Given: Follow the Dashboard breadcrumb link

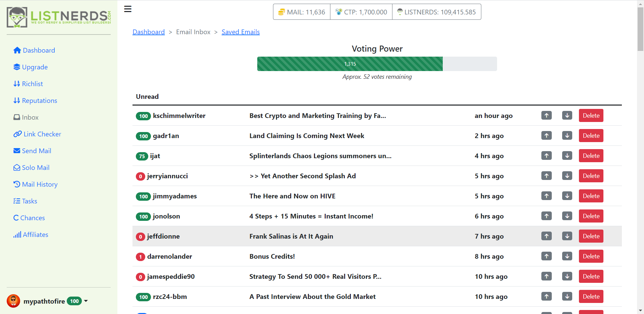Looking at the screenshot, I should click(149, 32).
